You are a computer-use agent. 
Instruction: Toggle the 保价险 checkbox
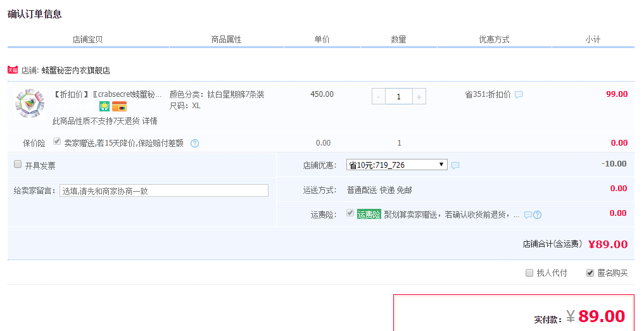coord(57,142)
